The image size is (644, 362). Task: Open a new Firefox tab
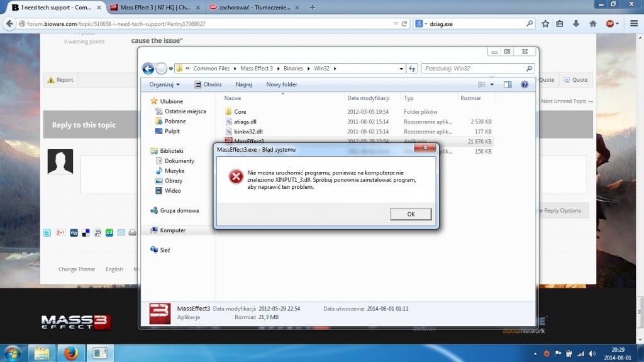[x=313, y=8]
